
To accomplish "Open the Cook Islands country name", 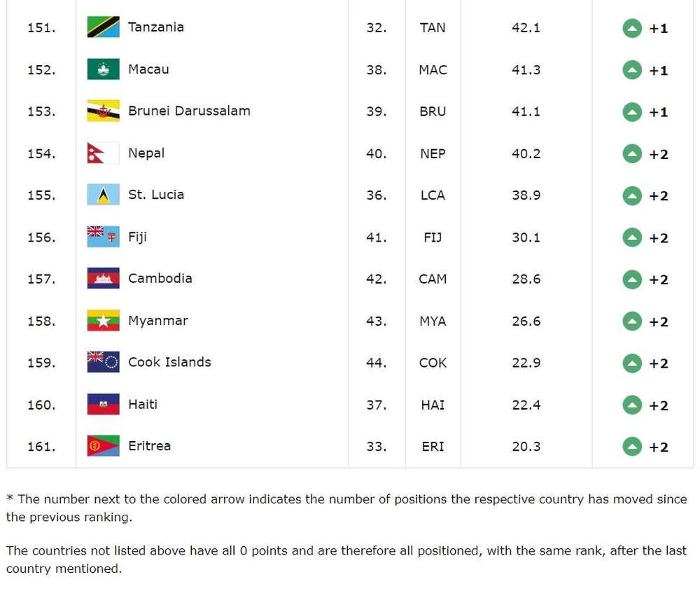I will [169, 362].
